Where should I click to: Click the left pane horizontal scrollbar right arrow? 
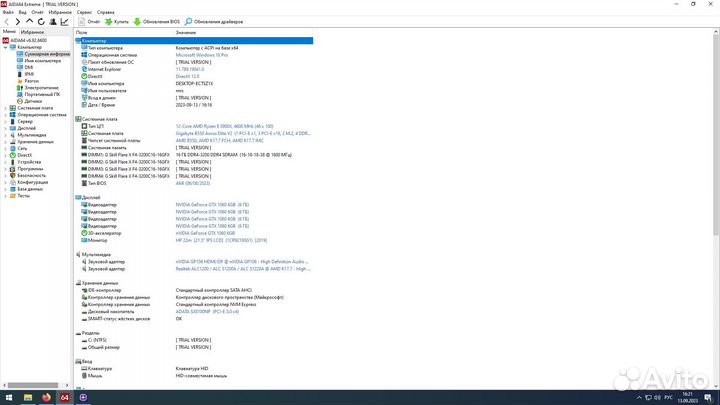click(x=67, y=385)
